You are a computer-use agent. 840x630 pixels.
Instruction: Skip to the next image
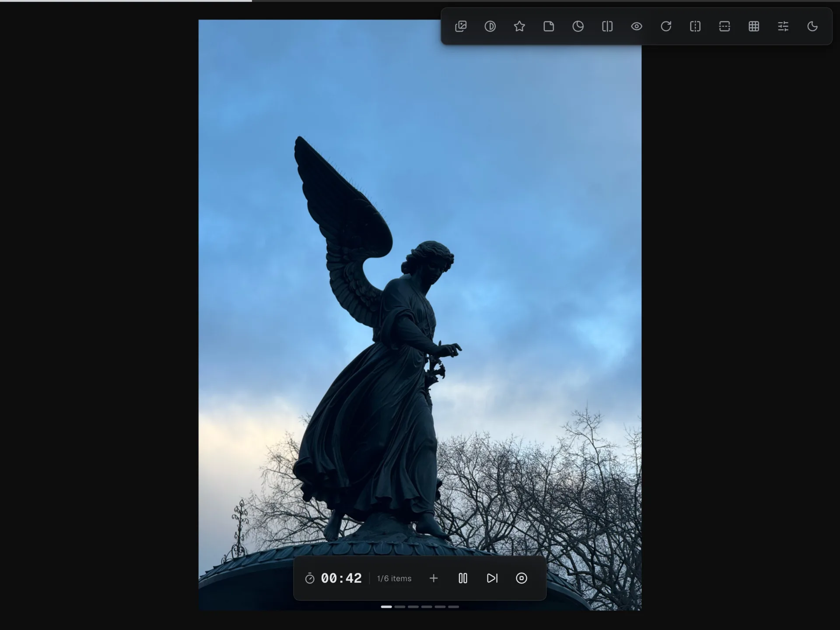[492, 578]
